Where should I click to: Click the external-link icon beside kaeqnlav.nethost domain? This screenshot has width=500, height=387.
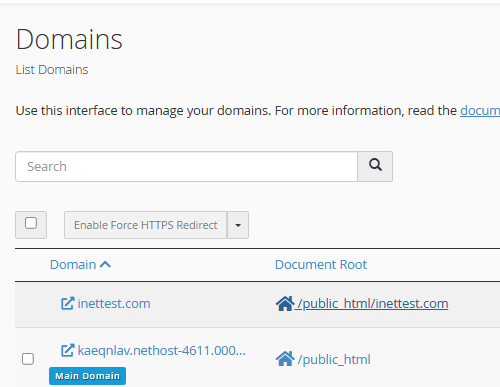pos(67,350)
